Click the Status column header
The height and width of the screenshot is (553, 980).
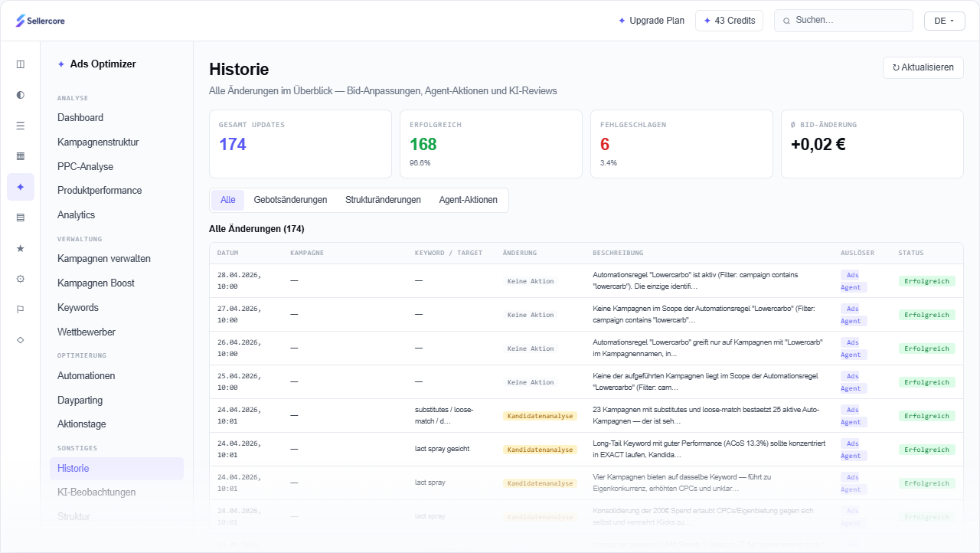(911, 253)
